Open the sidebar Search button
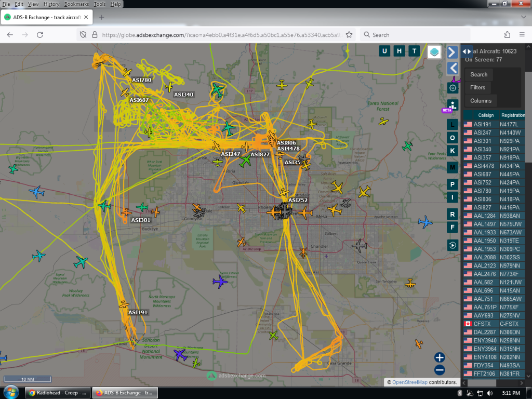 [x=478, y=75]
